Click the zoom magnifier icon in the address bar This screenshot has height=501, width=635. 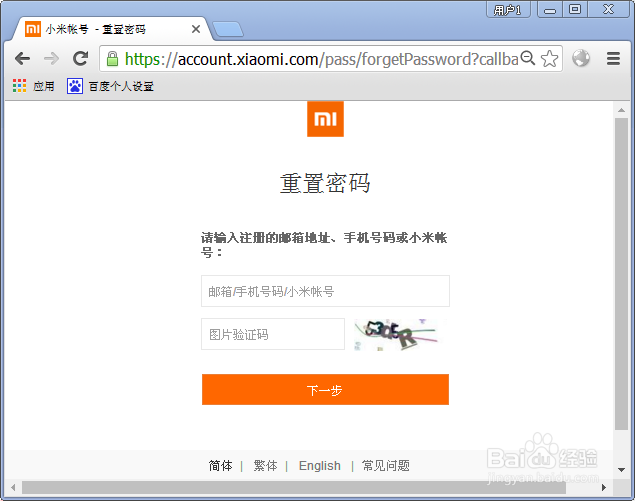(528, 58)
